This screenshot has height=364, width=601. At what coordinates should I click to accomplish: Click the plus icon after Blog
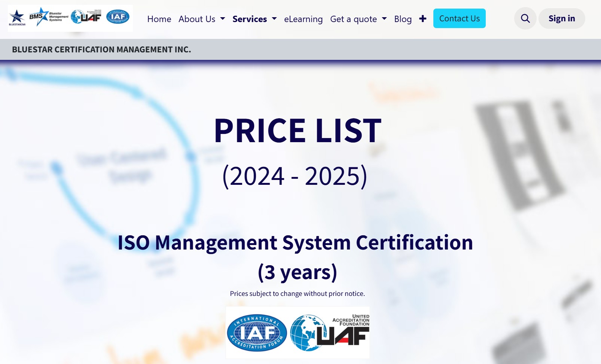(422, 19)
